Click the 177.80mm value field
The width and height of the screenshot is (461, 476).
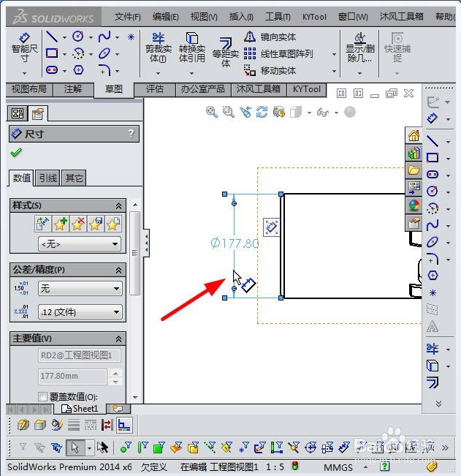point(72,376)
